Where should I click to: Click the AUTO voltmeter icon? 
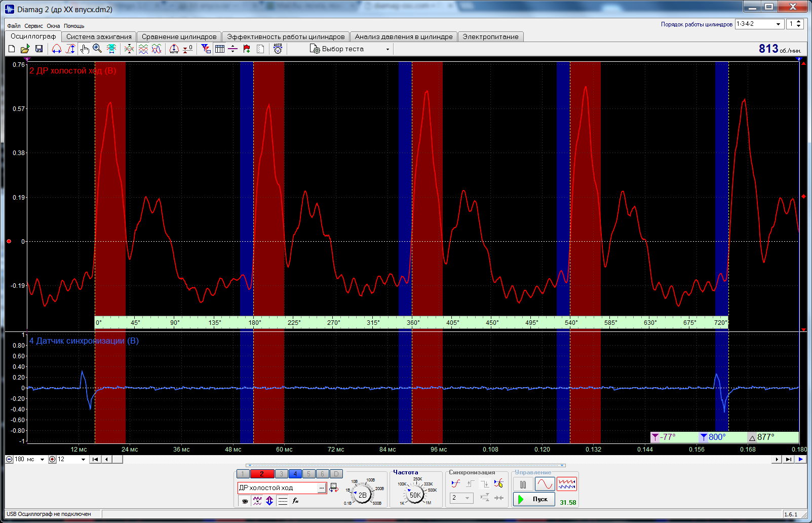[x=278, y=49]
